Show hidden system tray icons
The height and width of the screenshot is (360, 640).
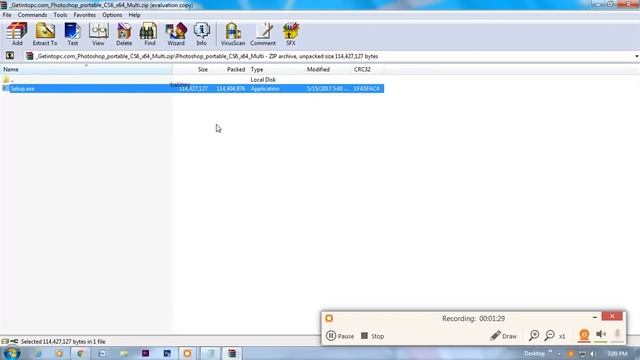point(559,354)
